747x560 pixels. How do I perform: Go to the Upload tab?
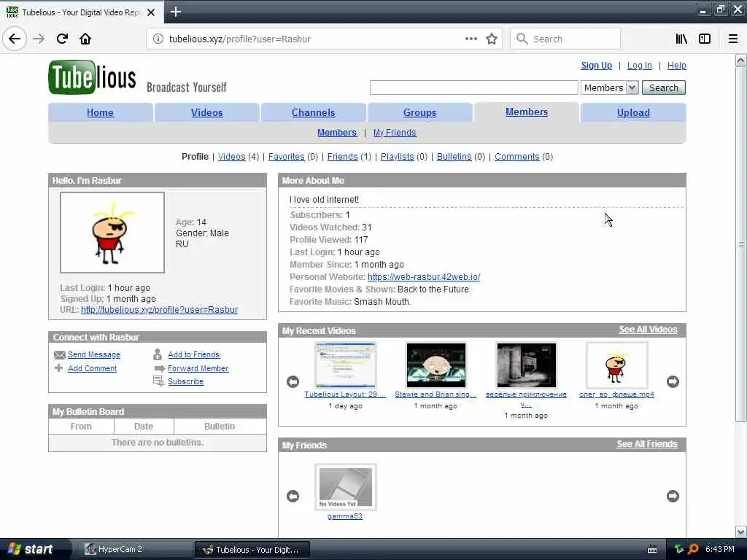click(633, 113)
